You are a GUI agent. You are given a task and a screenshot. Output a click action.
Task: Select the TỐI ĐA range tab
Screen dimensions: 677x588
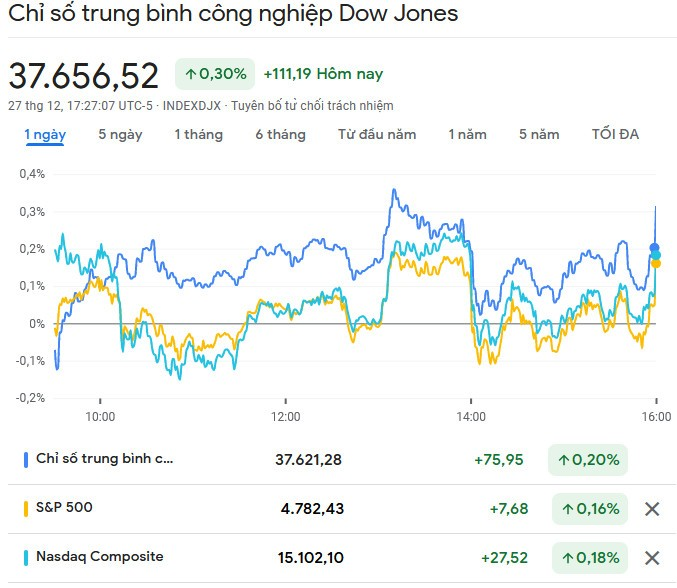pos(615,135)
